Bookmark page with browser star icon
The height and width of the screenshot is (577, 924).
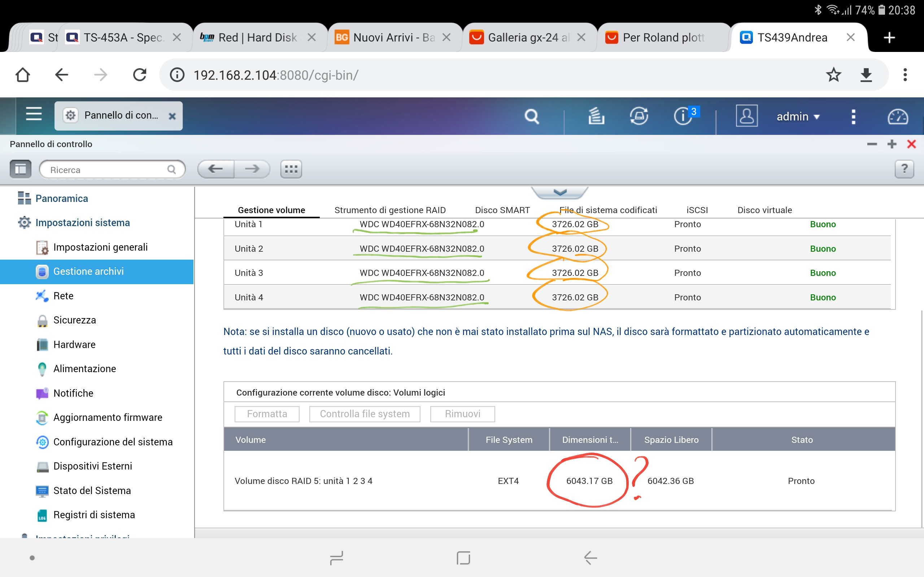(x=833, y=75)
